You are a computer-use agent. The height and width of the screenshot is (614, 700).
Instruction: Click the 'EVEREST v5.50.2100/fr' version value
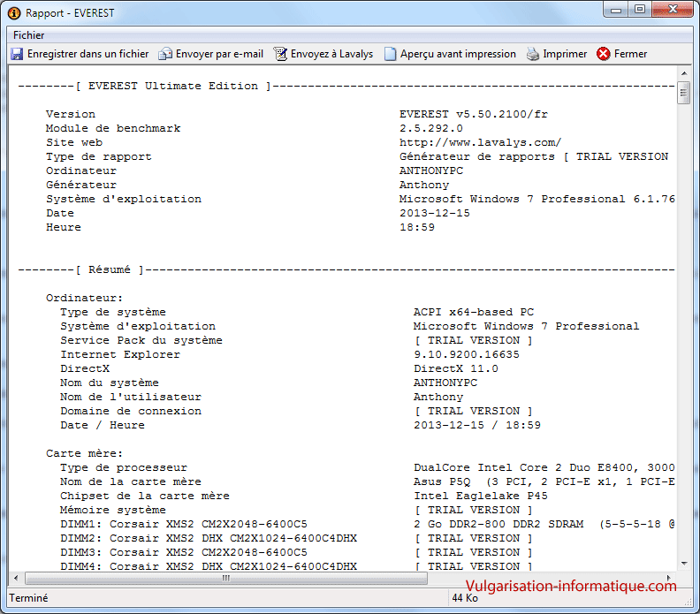(474, 114)
